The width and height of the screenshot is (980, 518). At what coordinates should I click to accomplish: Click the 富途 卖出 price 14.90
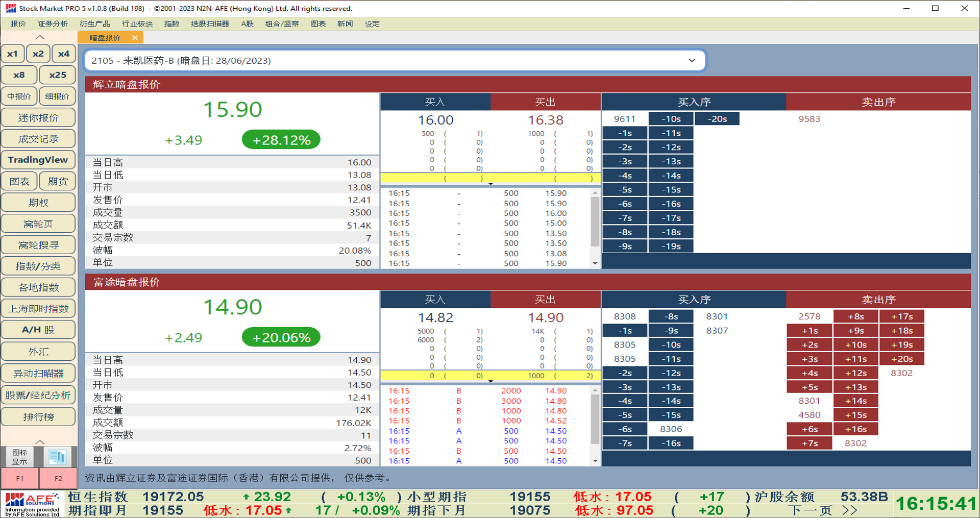pyautogui.click(x=546, y=317)
